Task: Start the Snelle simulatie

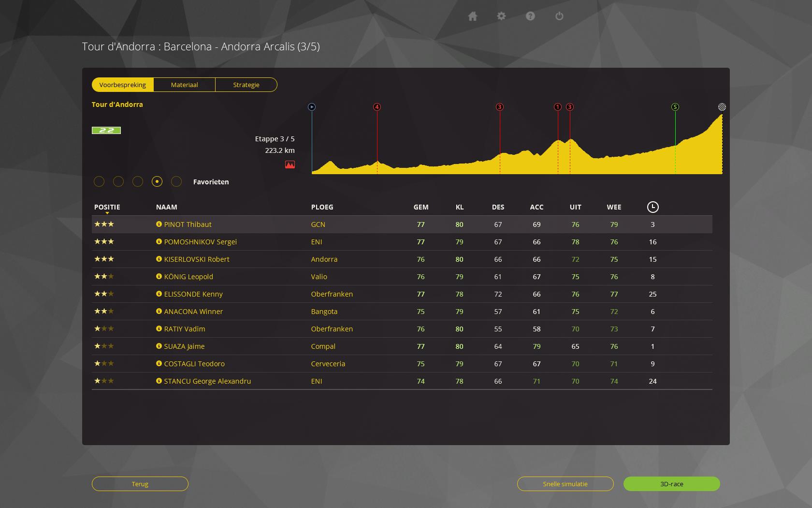Action: click(x=565, y=484)
